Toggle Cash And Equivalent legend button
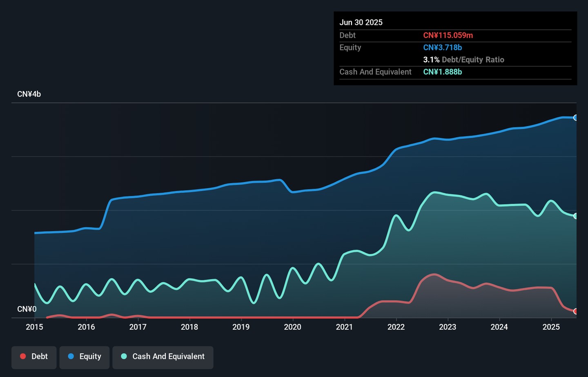The width and height of the screenshot is (588, 377). [x=163, y=357]
